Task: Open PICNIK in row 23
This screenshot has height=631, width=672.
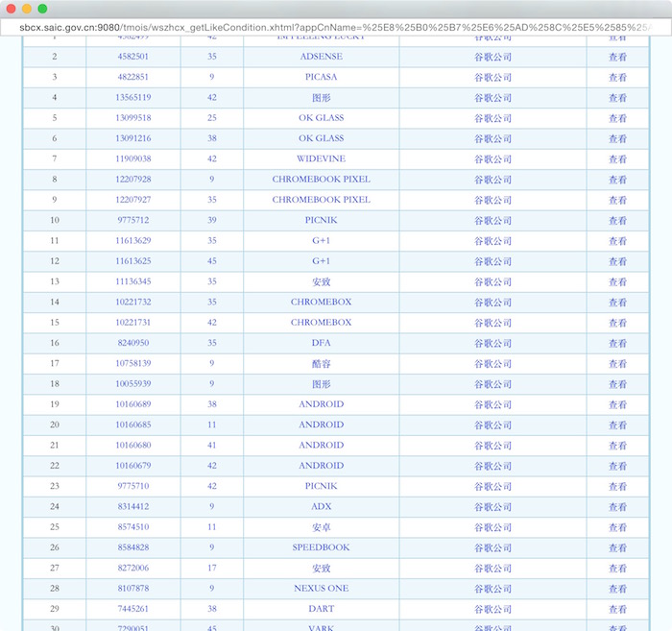Action: point(321,486)
